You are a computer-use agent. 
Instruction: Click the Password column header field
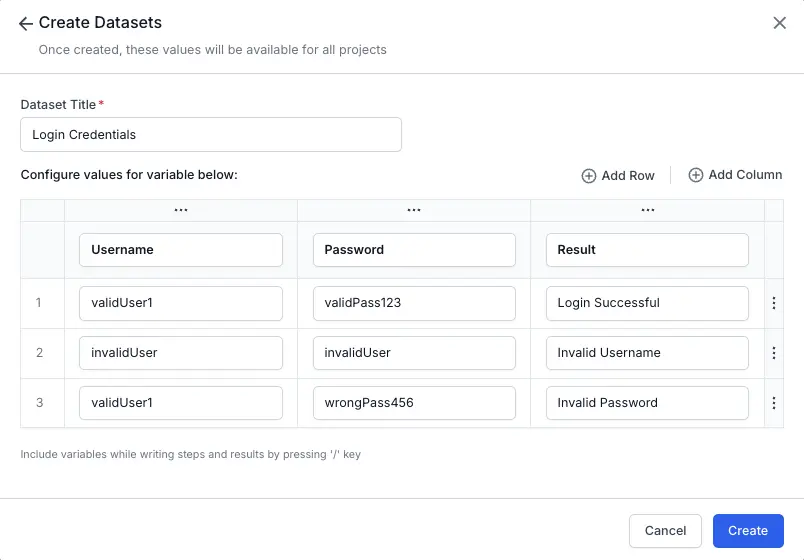414,250
